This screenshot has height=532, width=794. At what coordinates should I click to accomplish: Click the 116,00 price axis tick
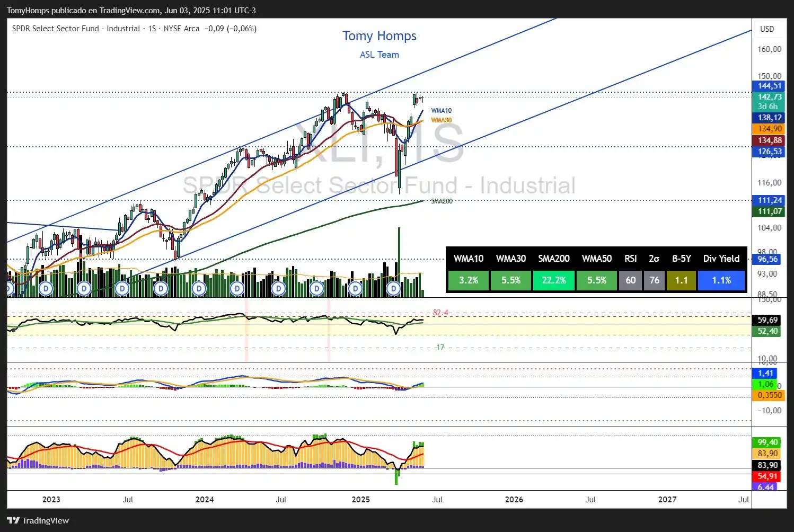click(x=770, y=183)
